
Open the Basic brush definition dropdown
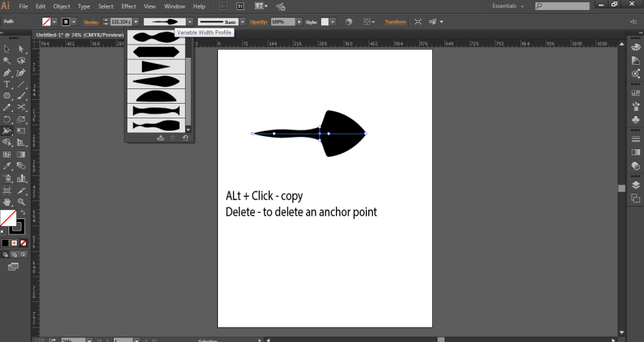(243, 22)
